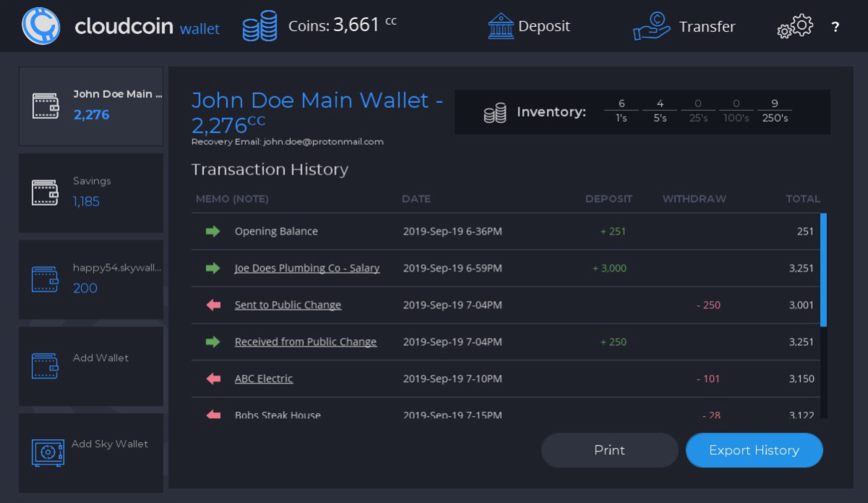Click the 2019-Sep-19 7-10PM date cell
This screenshot has width=868, height=503.
[x=453, y=379]
